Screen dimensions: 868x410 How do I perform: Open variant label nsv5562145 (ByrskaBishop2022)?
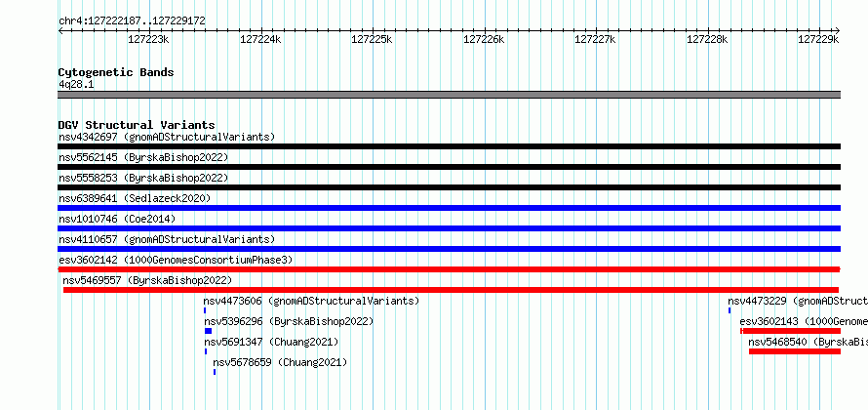coord(143,157)
